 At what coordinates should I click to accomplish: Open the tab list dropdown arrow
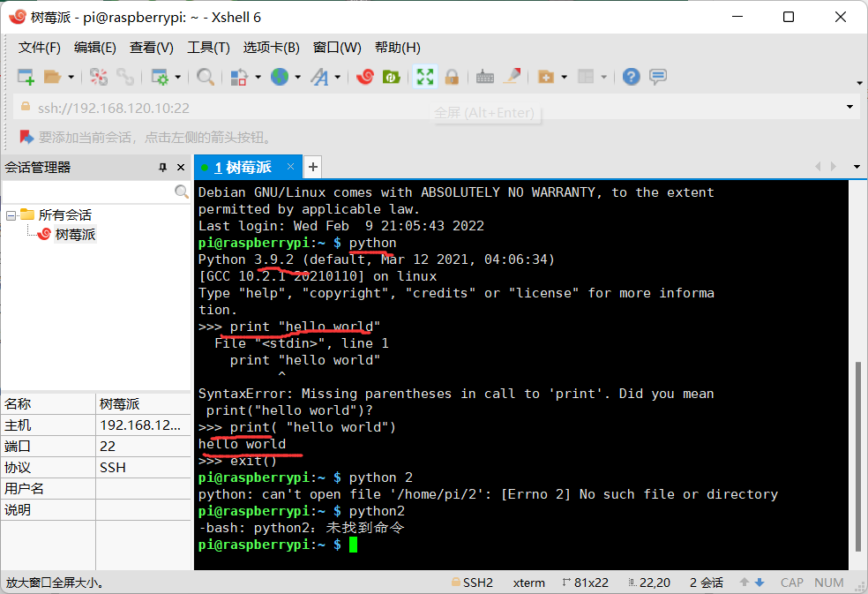click(857, 167)
